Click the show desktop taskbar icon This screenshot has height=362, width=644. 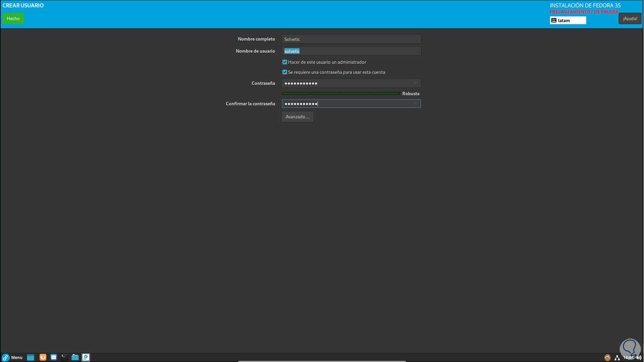coord(30,357)
